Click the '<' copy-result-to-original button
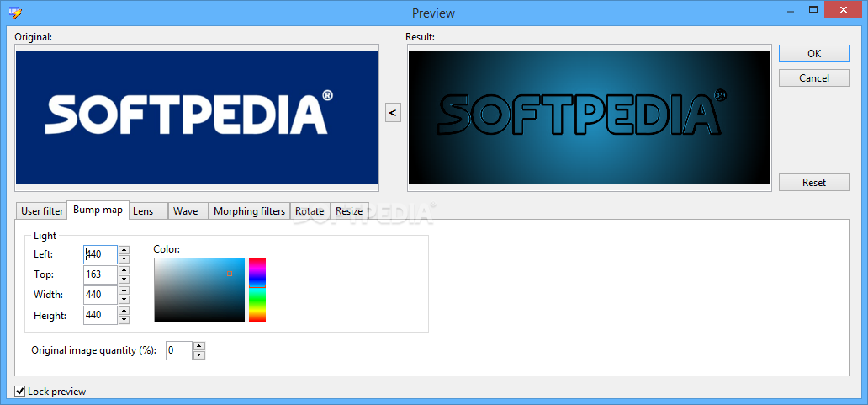This screenshot has height=405, width=868. point(393,113)
